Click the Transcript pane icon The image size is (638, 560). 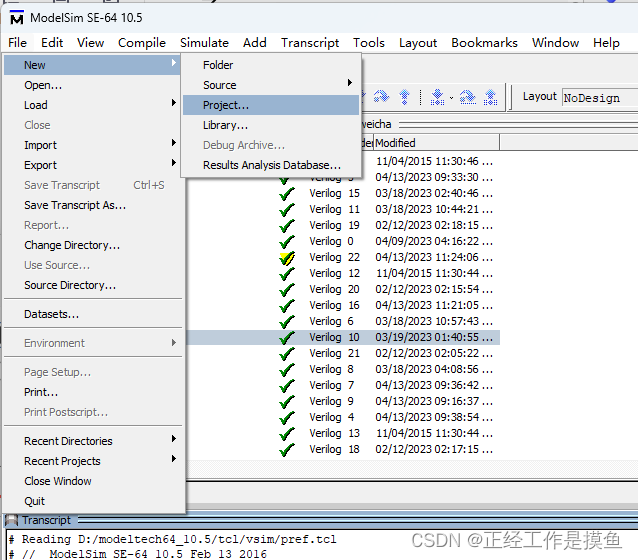point(11,520)
